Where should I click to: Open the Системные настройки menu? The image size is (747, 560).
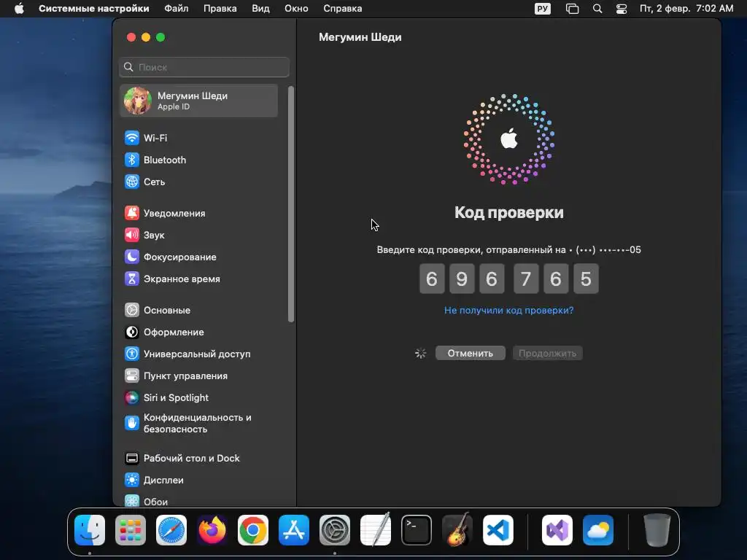click(x=94, y=9)
